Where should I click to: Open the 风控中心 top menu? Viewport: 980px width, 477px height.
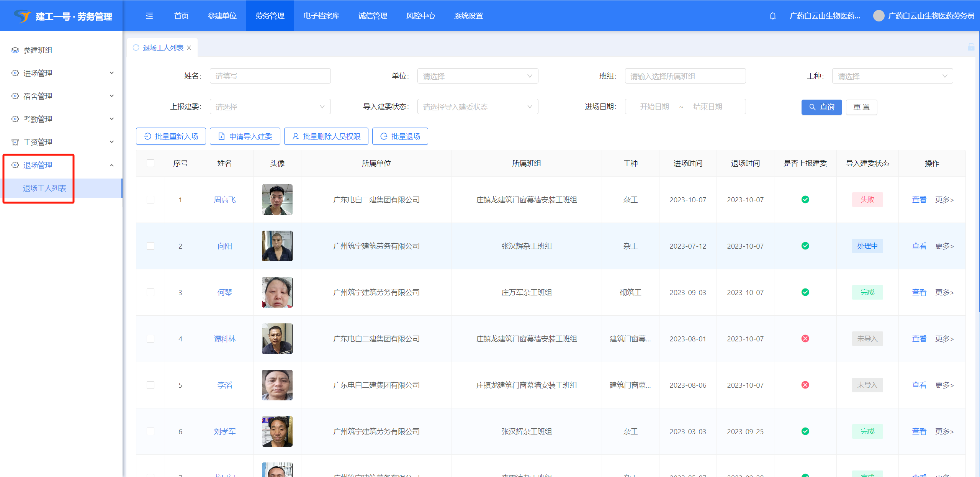click(420, 16)
